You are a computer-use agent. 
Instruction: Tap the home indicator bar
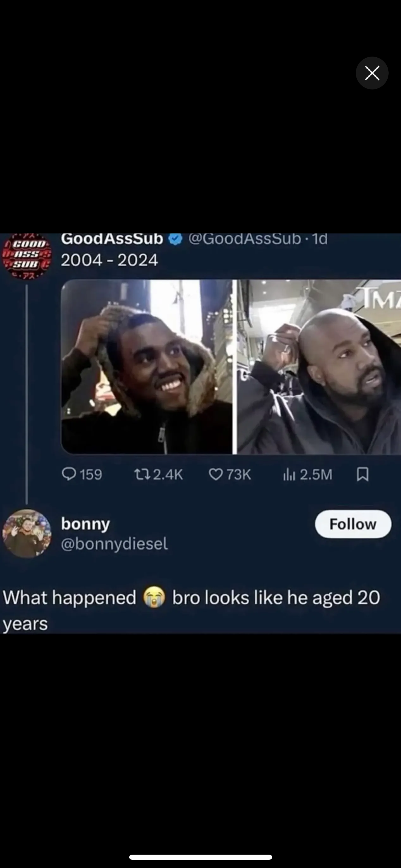coord(200,857)
